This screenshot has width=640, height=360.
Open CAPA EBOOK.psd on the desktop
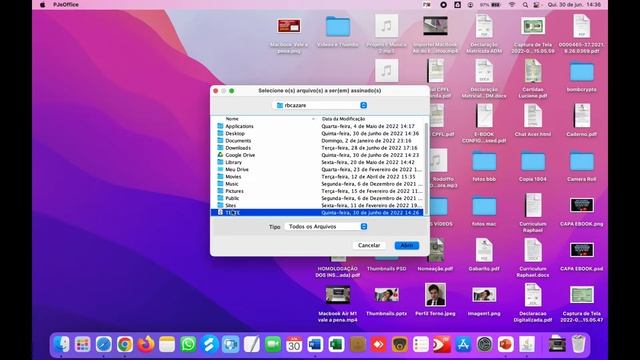(x=582, y=250)
